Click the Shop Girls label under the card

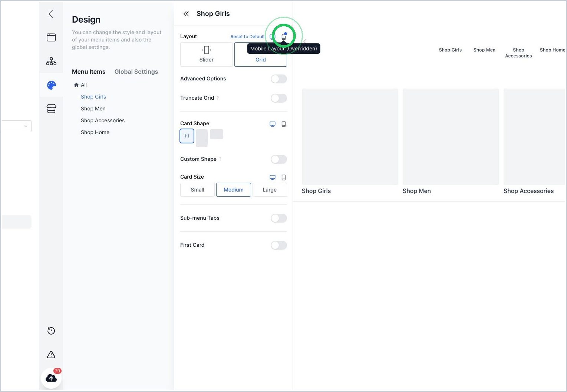(316, 191)
